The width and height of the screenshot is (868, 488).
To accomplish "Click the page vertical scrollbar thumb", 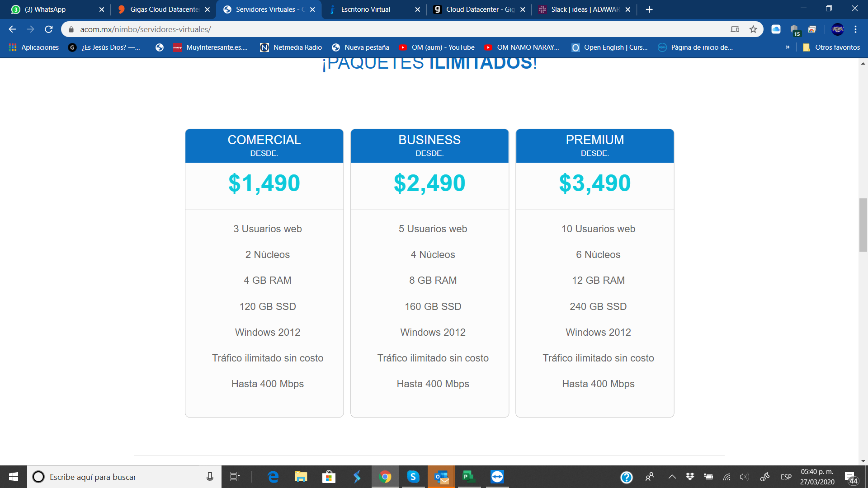I will click(x=863, y=225).
